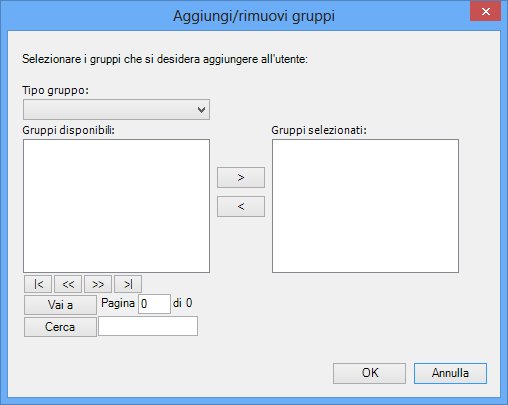Image resolution: width=508 pixels, height=405 pixels.
Task: Click the Tipo gruppo dropdown chevron arrow
Action: pyautogui.click(x=201, y=109)
